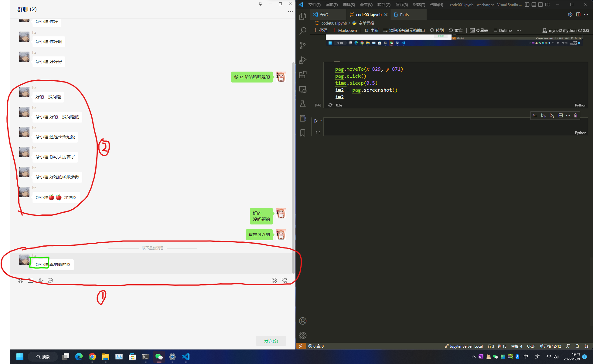Open the Extensions view
This screenshot has height=364, width=593.
coord(302,75)
